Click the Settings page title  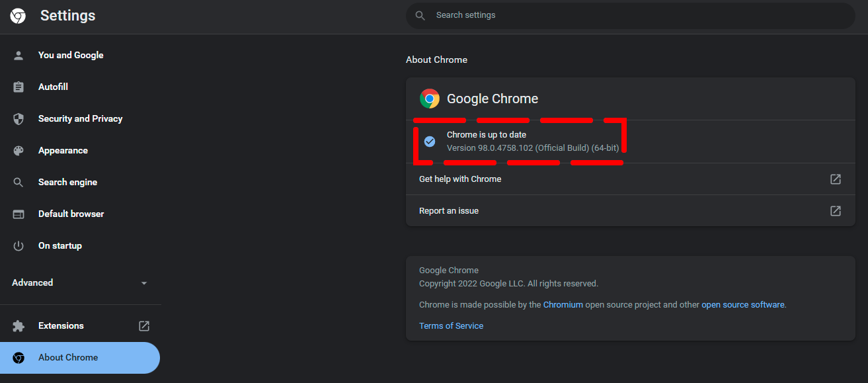(68, 16)
